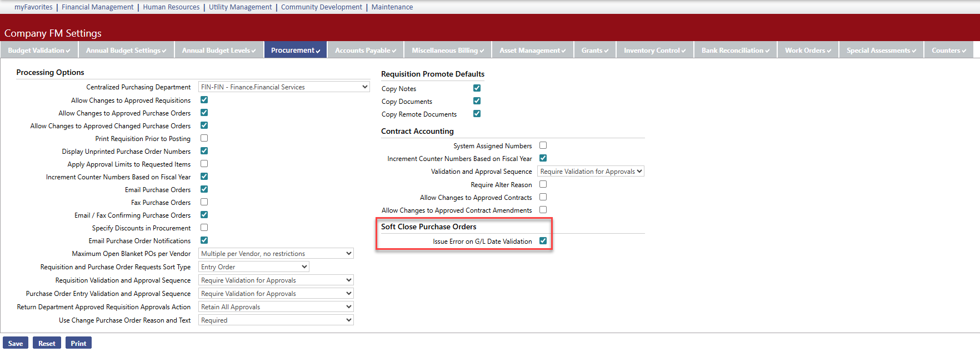Click the Save button
The width and height of the screenshot is (980, 352).
16,343
